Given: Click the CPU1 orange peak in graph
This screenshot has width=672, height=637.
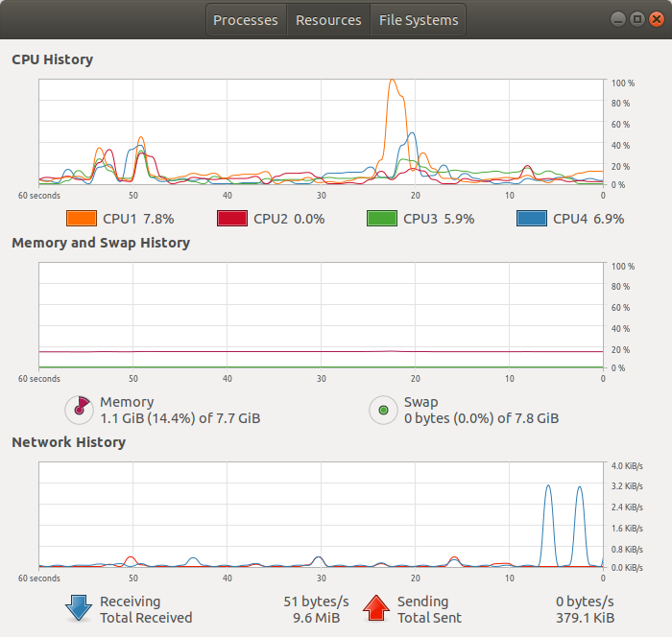Looking at the screenshot, I should [x=392, y=82].
